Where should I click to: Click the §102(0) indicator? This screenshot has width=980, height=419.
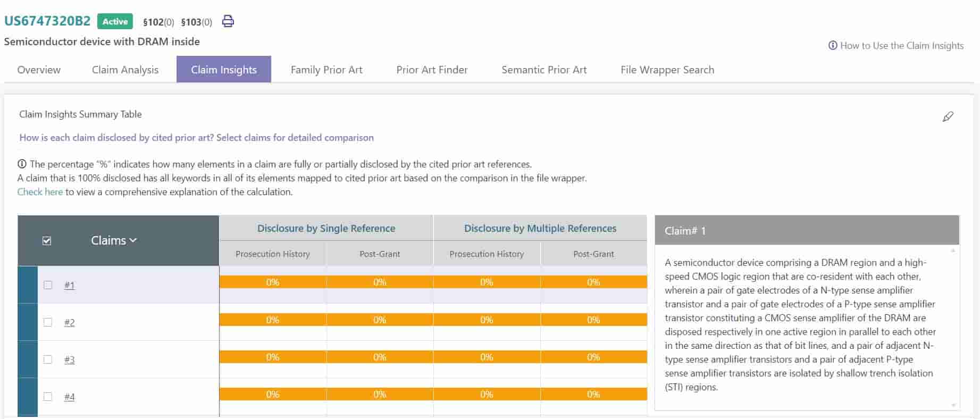[x=158, y=22]
